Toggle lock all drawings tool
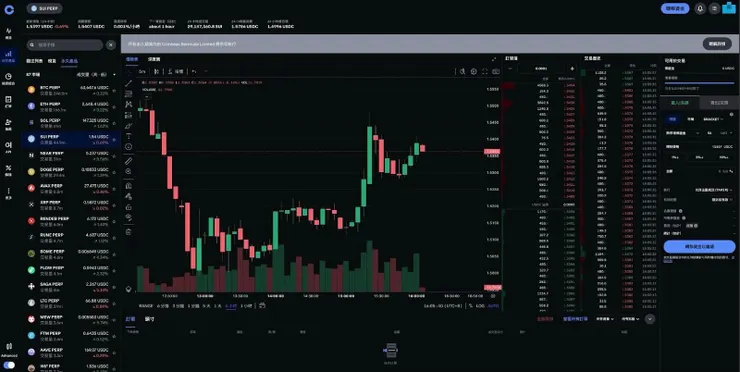This screenshot has width=740, height=372. pos(128,207)
